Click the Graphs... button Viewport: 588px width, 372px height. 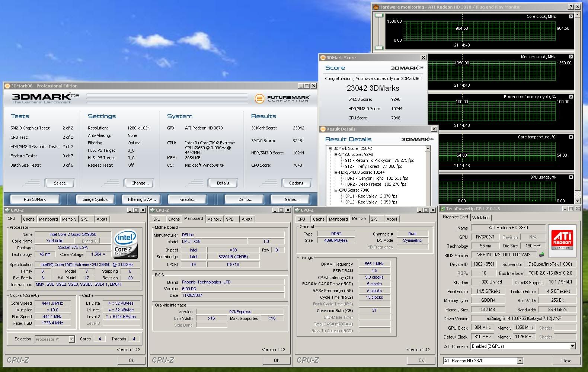(x=188, y=199)
